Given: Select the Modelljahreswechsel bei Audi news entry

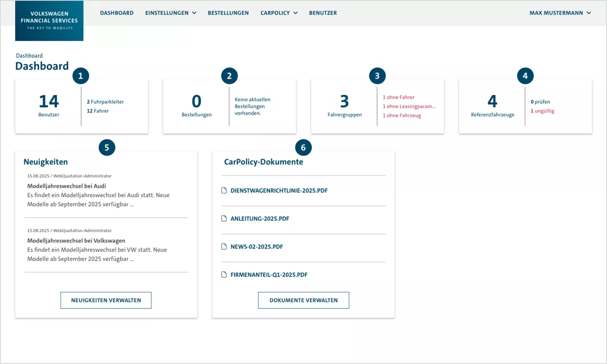Looking at the screenshot, I should click(x=66, y=186).
